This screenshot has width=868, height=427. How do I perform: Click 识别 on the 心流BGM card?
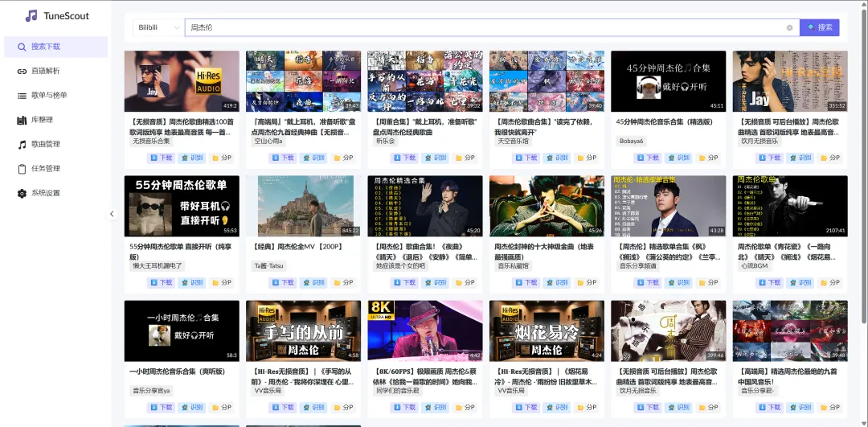[x=800, y=282]
